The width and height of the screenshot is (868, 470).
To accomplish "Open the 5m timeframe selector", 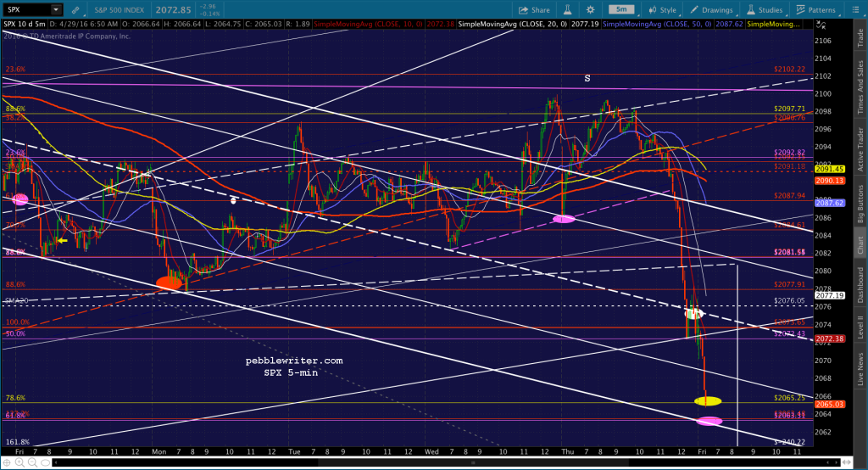I will coord(621,9).
